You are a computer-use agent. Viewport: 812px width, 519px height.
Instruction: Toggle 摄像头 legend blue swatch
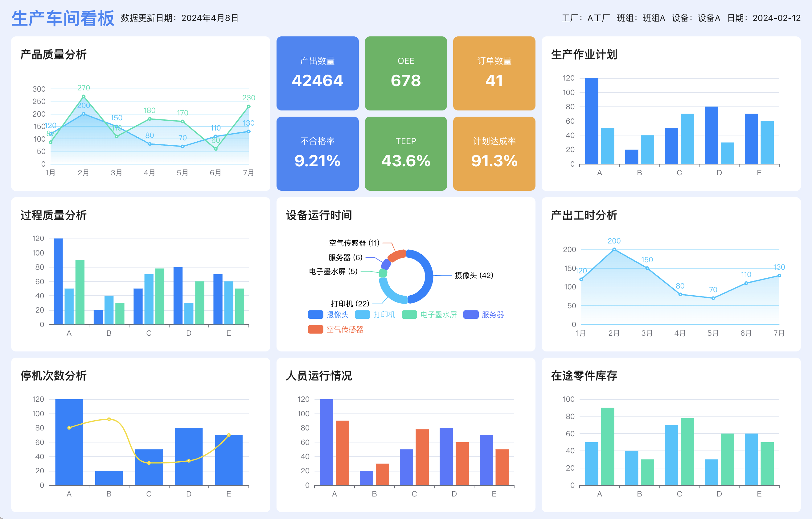[315, 314]
